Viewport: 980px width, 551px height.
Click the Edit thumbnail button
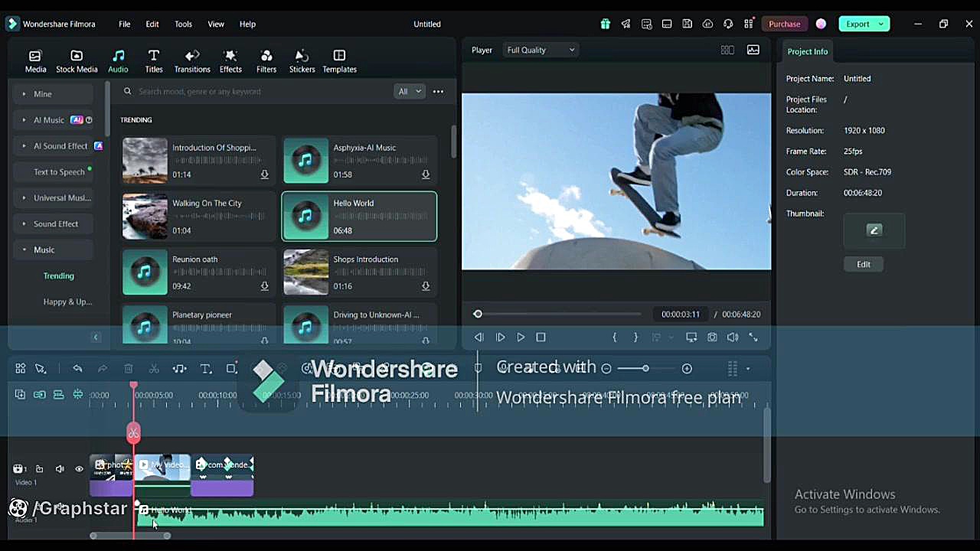(x=864, y=264)
